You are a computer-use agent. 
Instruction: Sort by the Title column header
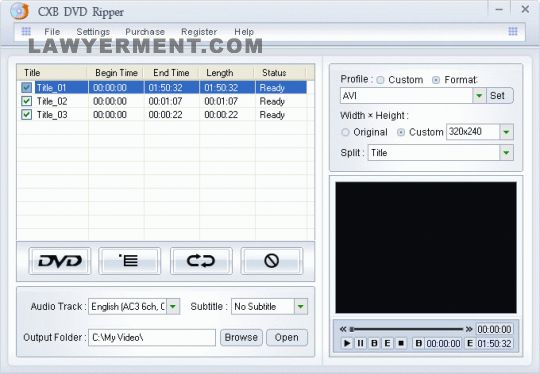click(52, 73)
